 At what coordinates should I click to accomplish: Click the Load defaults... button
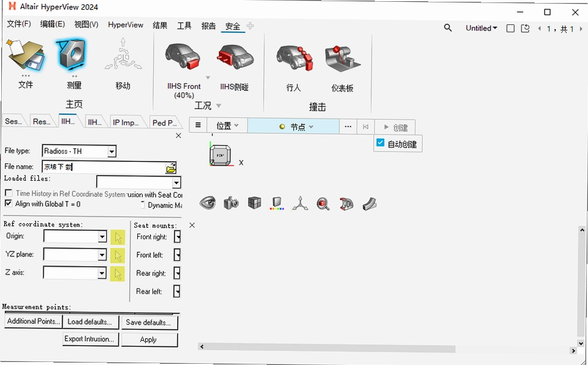[90, 322]
